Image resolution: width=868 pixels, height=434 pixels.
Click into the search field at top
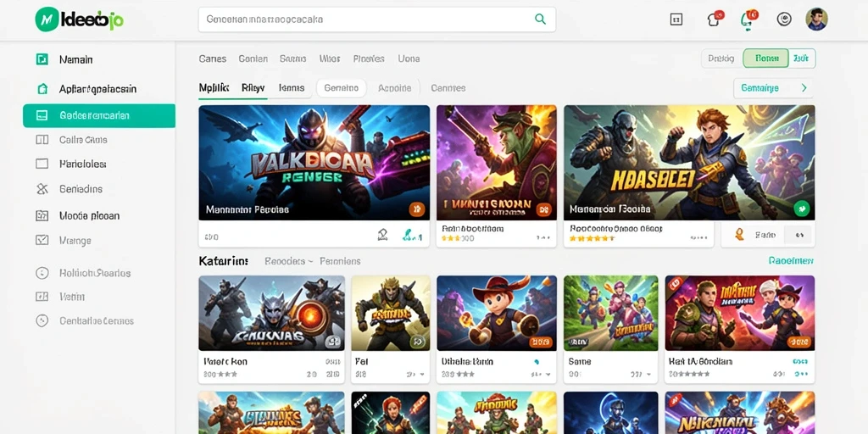coord(377,19)
